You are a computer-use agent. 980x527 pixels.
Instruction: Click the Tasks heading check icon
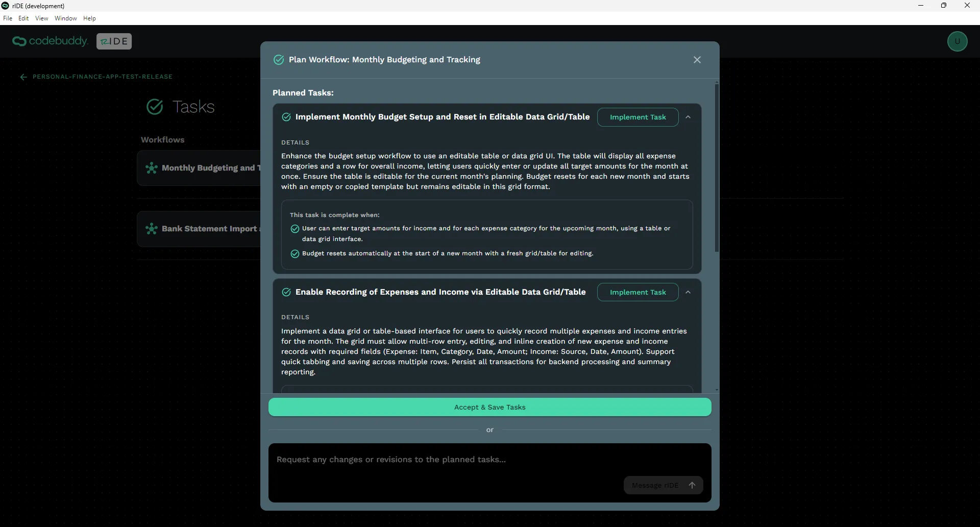155,107
